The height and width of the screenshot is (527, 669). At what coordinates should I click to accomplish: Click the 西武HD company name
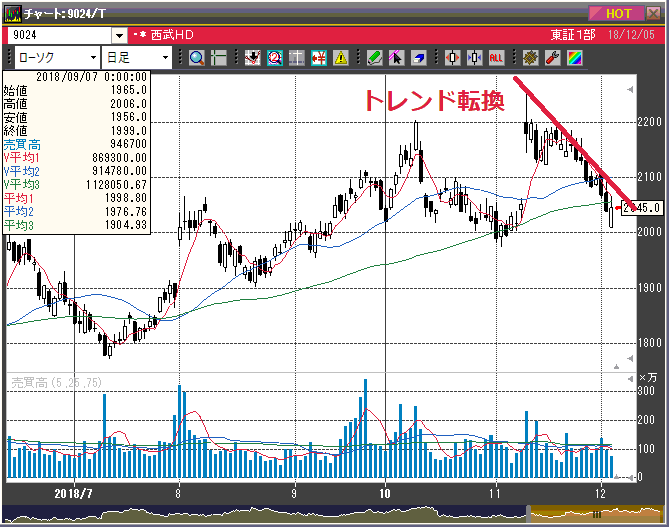click(172, 35)
